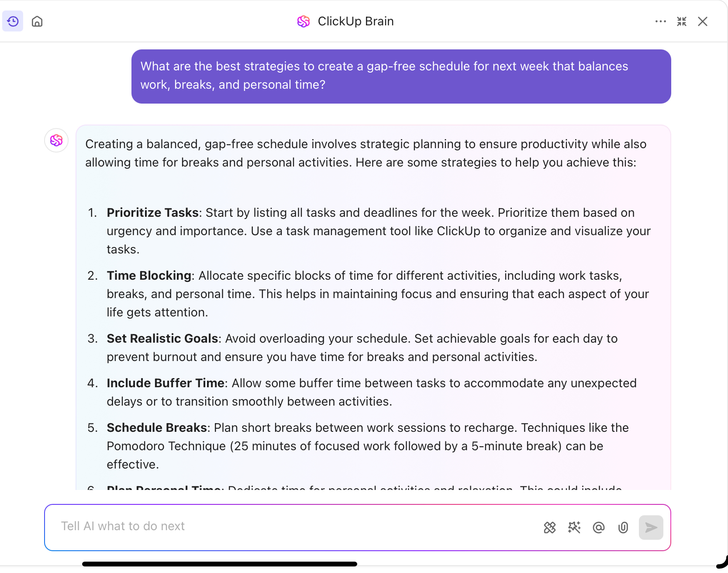Attach a file with the paperclip icon
The width and height of the screenshot is (728, 573).
[623, 528]
